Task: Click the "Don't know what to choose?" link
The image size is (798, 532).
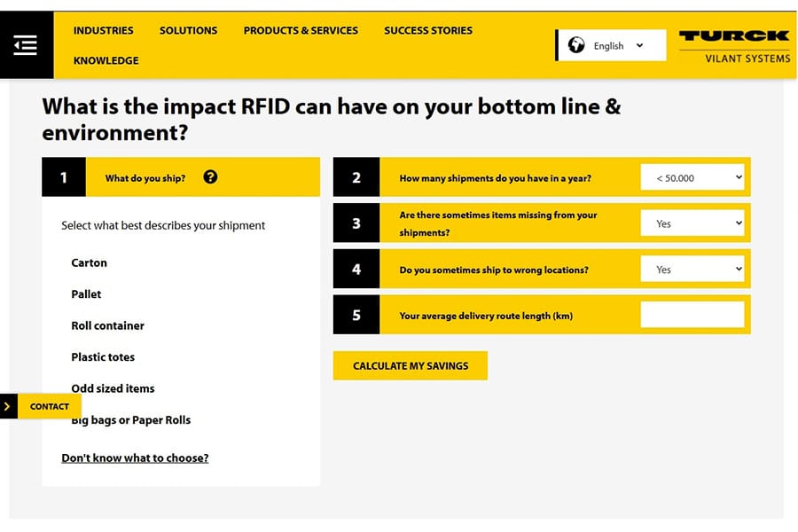Action: tap(135, 458)
